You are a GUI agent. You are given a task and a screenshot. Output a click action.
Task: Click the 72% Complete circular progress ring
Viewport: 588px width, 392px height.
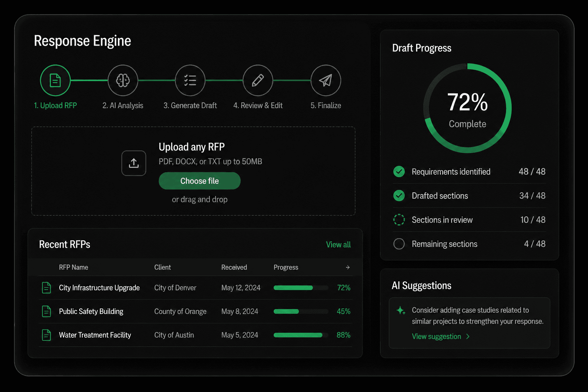tap(467, 108)
